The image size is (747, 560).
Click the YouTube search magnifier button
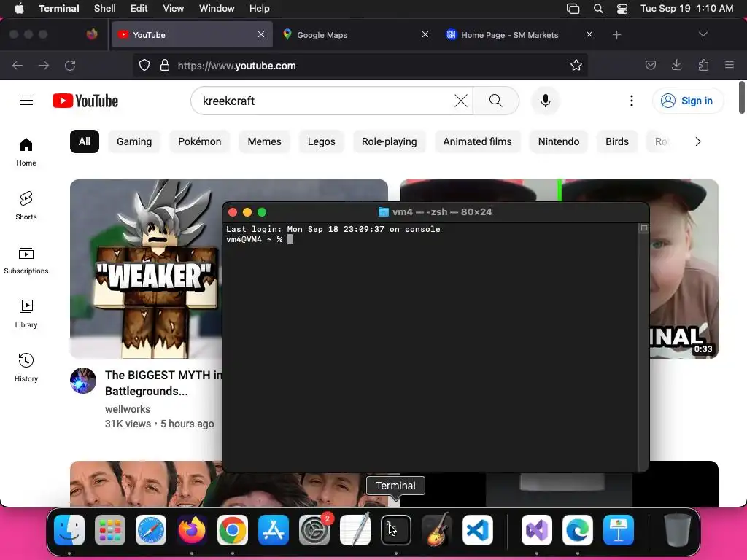pyautogui.click(x=496, y=101)
